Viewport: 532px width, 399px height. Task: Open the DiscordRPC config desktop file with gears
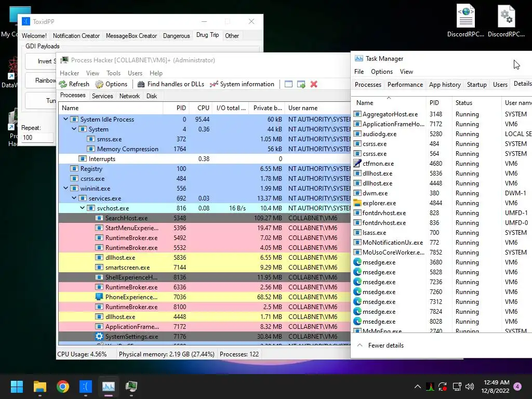coord(506,20)
